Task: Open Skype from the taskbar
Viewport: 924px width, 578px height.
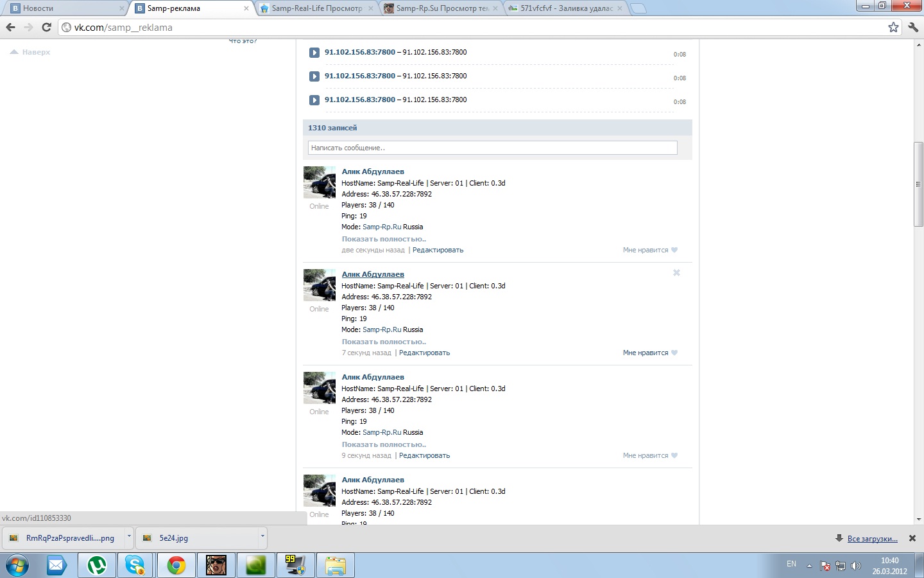Action: 136,565
